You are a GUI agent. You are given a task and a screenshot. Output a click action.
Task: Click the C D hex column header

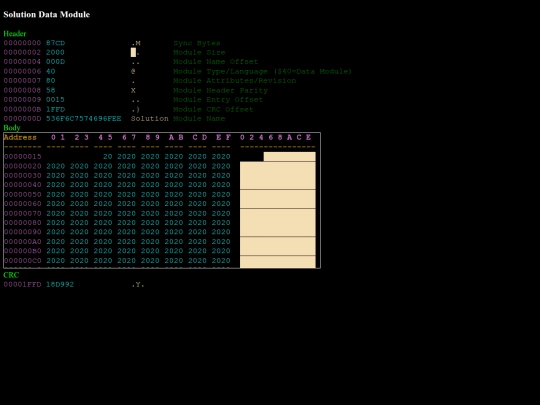click(x=200, y=137)
